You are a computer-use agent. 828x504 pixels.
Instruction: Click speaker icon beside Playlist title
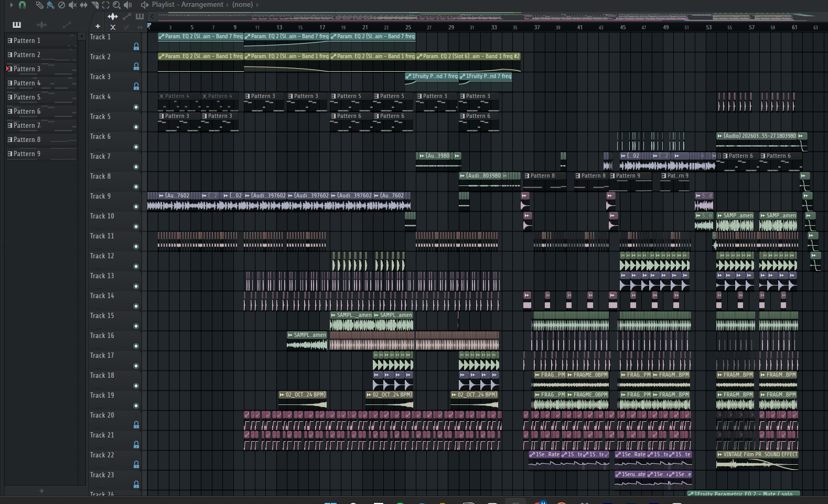click(145, 5)
